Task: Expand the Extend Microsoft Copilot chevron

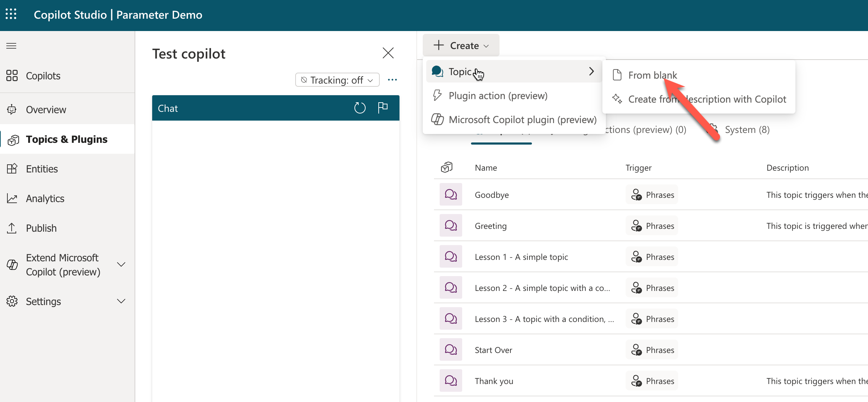Action: click(121, 264)
